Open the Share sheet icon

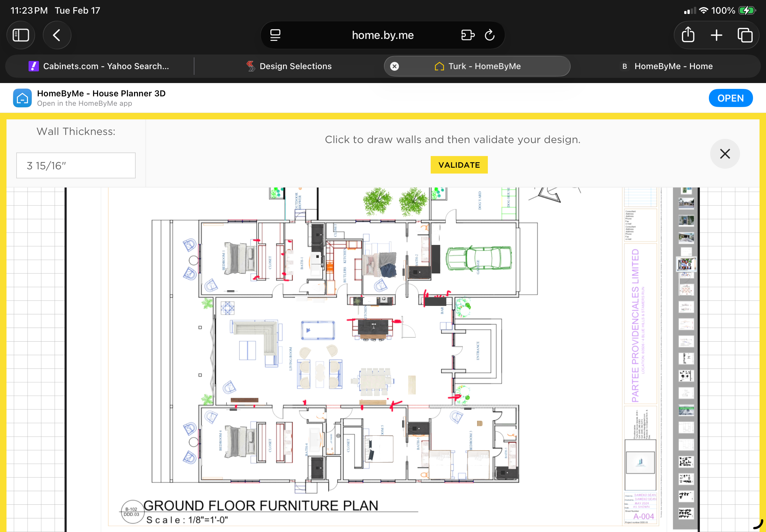688,35
